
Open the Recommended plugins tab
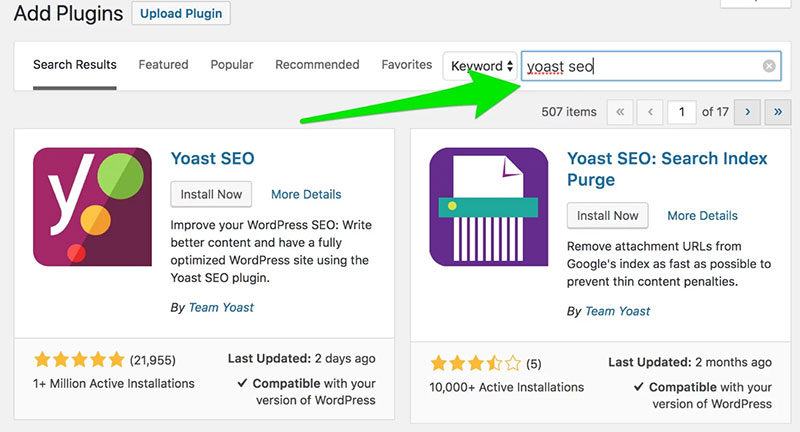point(317,65)
